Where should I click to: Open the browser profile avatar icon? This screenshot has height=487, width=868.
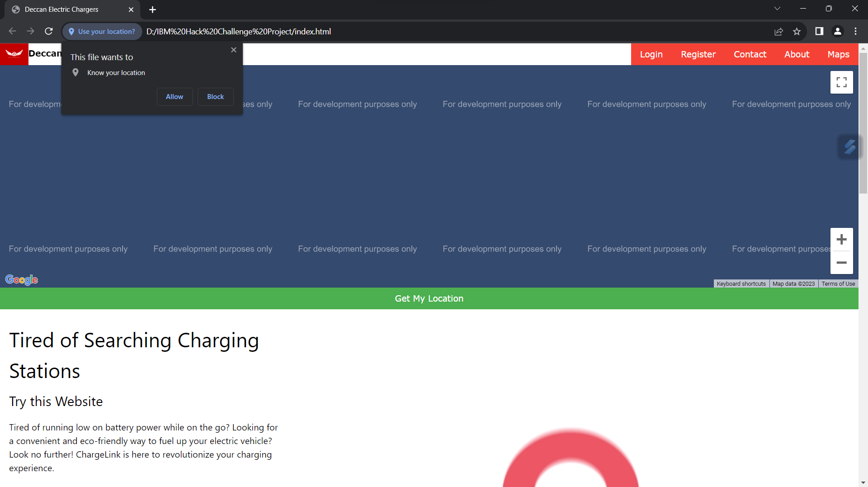[x=837, y=32]
